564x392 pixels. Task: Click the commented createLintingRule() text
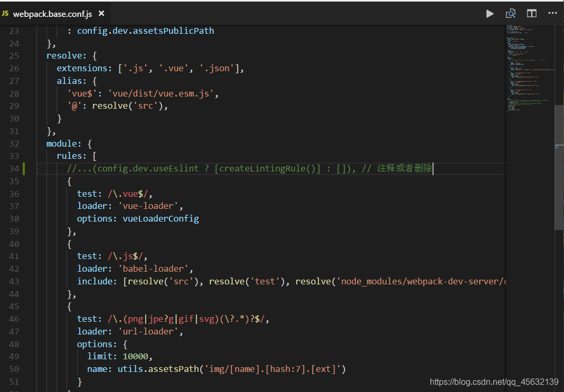coord(270,168)
